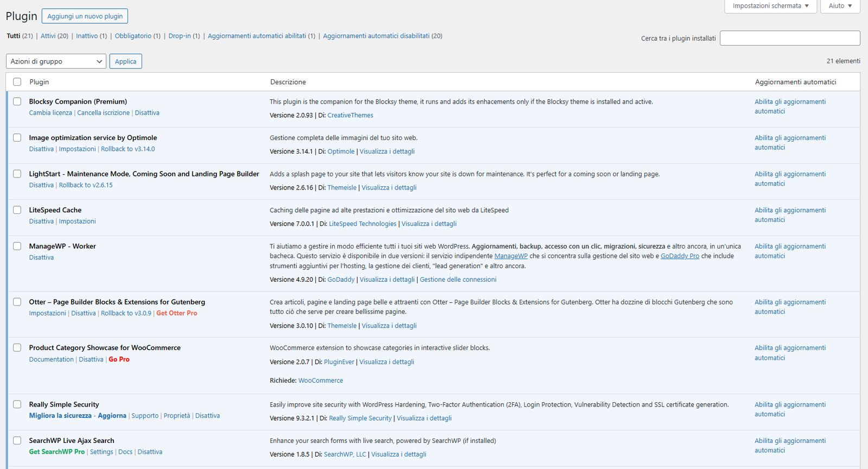Click Rollback to v3.14.0 link
868x469 pixels.
point(127,149)
